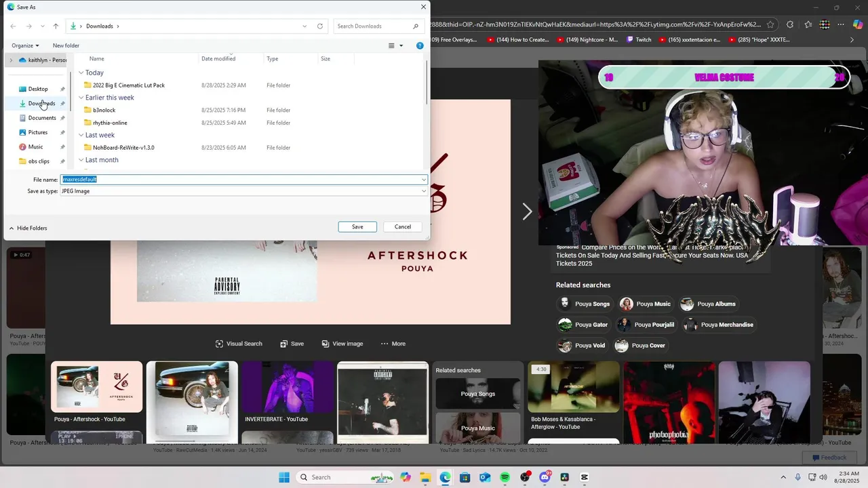Open Copilot from the taskbar
Screen dimensions: 868x488
tap(406, 477)
